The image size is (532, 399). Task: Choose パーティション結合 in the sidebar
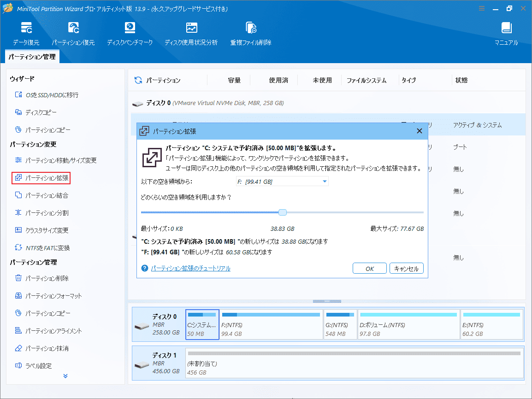[42, 196]
